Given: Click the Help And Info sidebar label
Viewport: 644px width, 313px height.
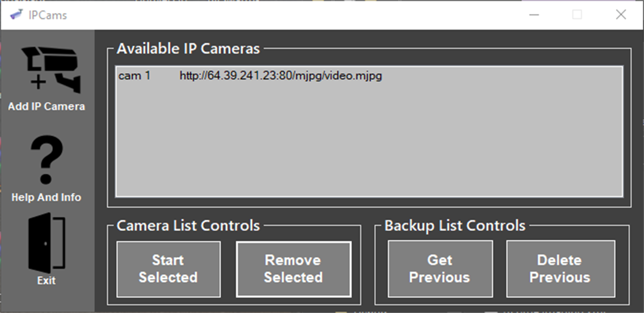Looking at the screenshot, I should 46,197.
